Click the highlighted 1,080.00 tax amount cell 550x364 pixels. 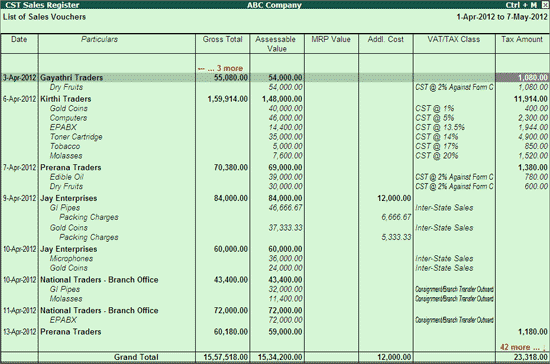pyautogui.click(x=522, y=77)
